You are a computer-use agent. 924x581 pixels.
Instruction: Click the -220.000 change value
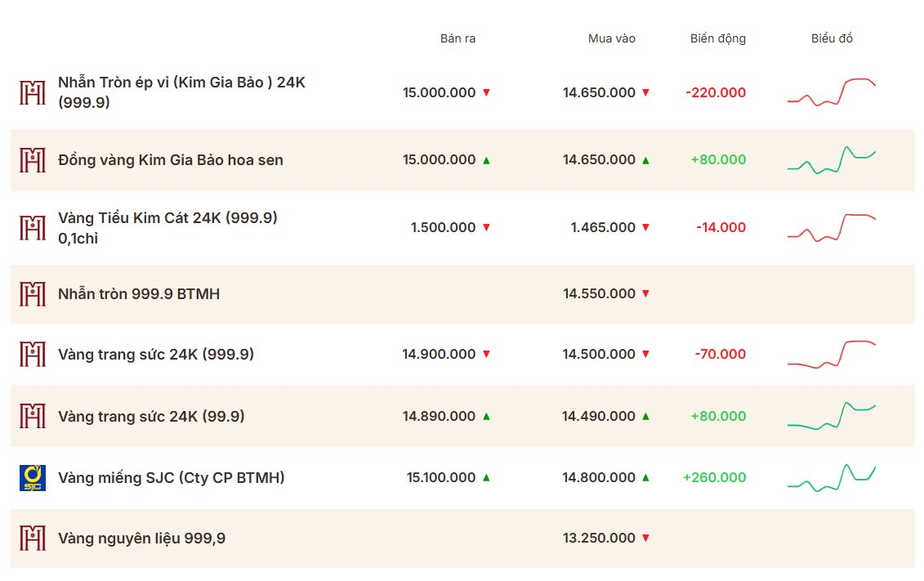[716, 92]
